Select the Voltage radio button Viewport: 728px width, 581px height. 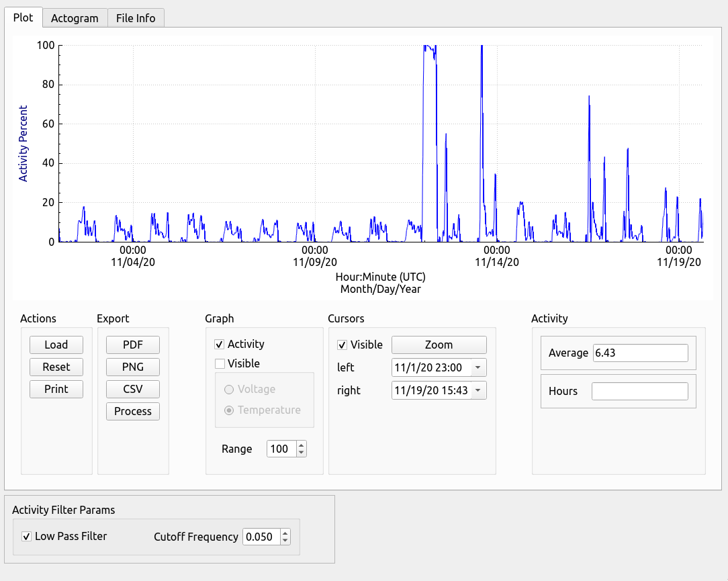pyautogui.click(x=229, y=389)
